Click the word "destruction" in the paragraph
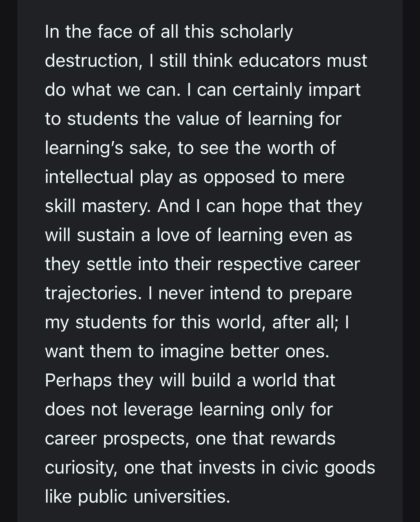Screen dimensions: 420x522 pos(92,61)
